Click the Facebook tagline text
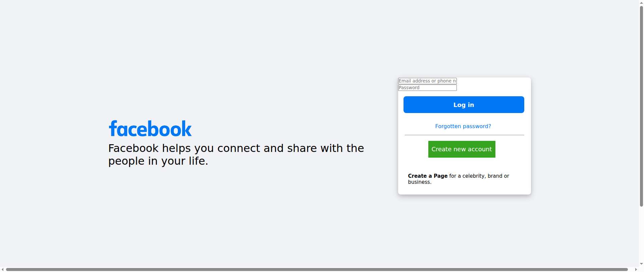644x272 pixels. coord(236,148)
